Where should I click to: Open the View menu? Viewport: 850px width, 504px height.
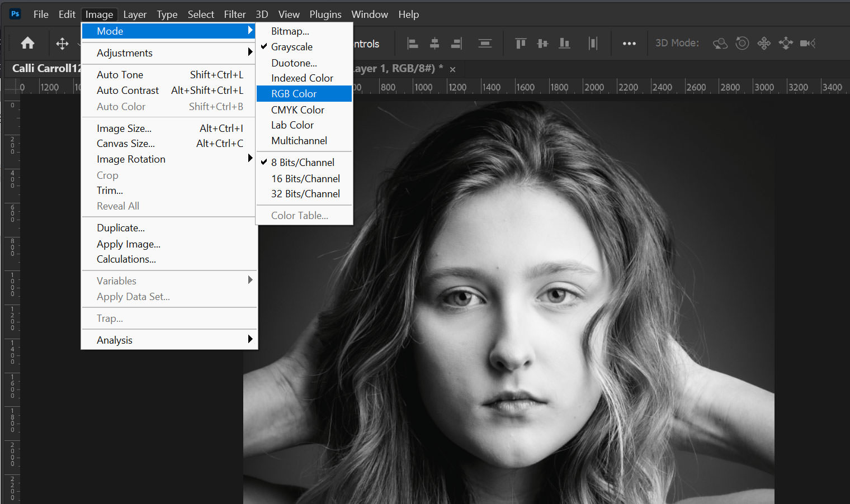click(289, 15)
